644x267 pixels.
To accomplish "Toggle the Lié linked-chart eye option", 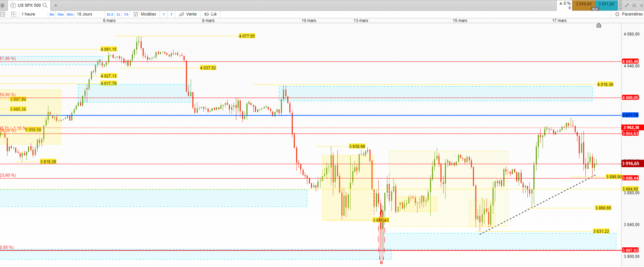I will pos(210,14).
